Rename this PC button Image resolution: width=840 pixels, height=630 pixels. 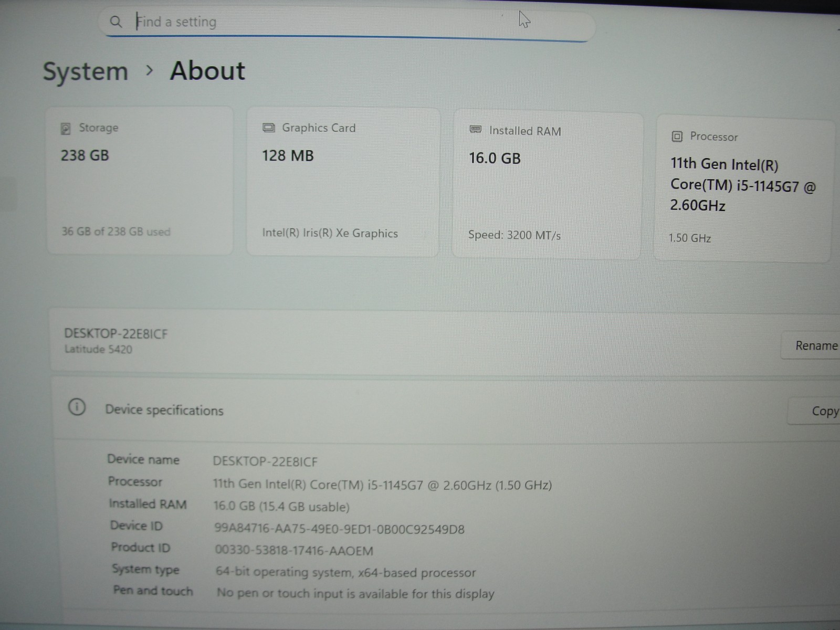[x=812, y=345]
